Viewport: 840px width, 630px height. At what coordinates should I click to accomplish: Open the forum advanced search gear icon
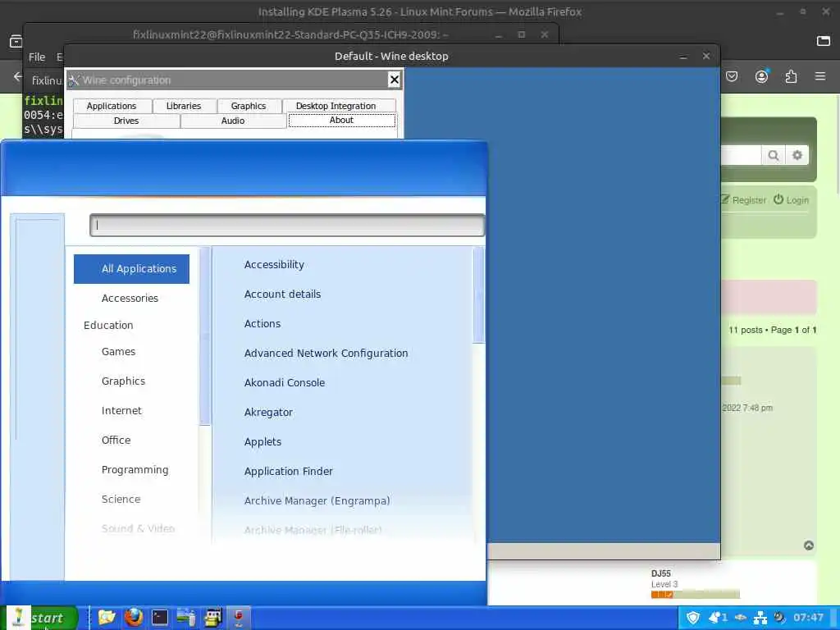pyautogui.click(x=797, y=155)
